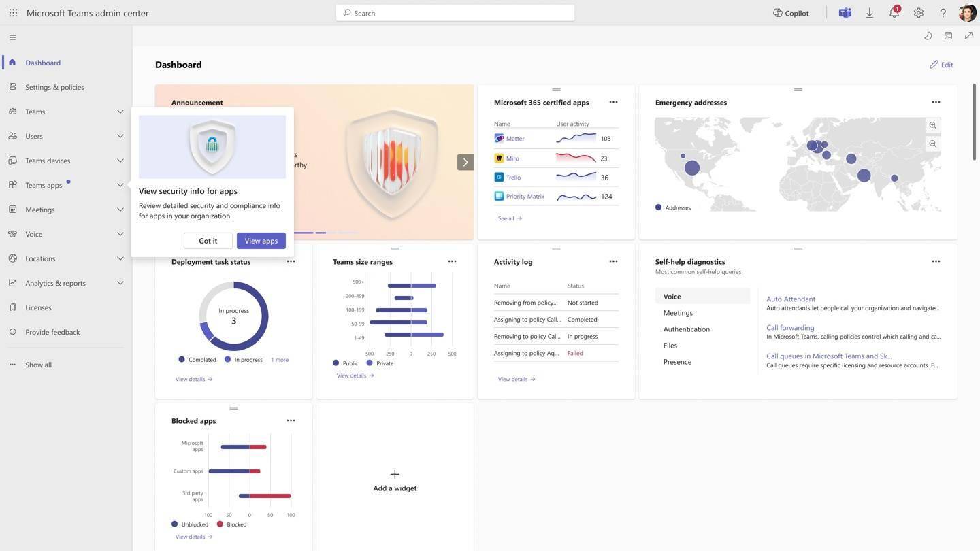The width and height of the screenshot is (980, 551).
Task: Select Presence self-help category
Action: (702, 362)
